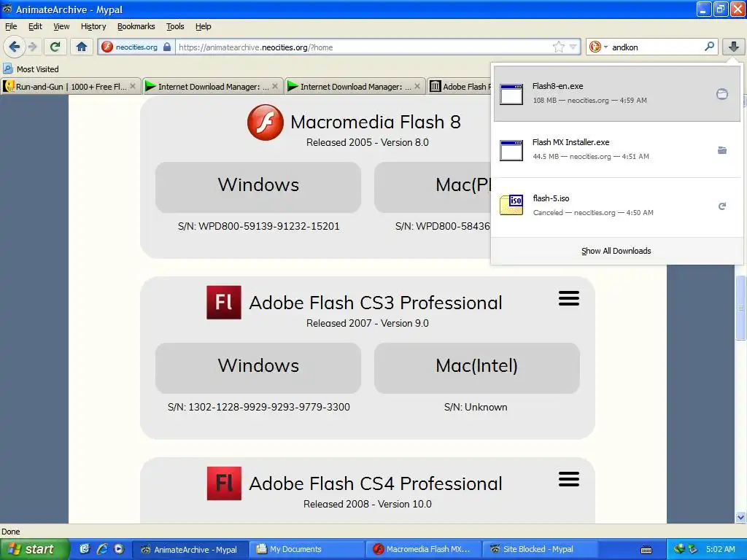Go back using the browser Back arrow
The width and height of the screenshot is (747, 560).
[x=14, y=47]
